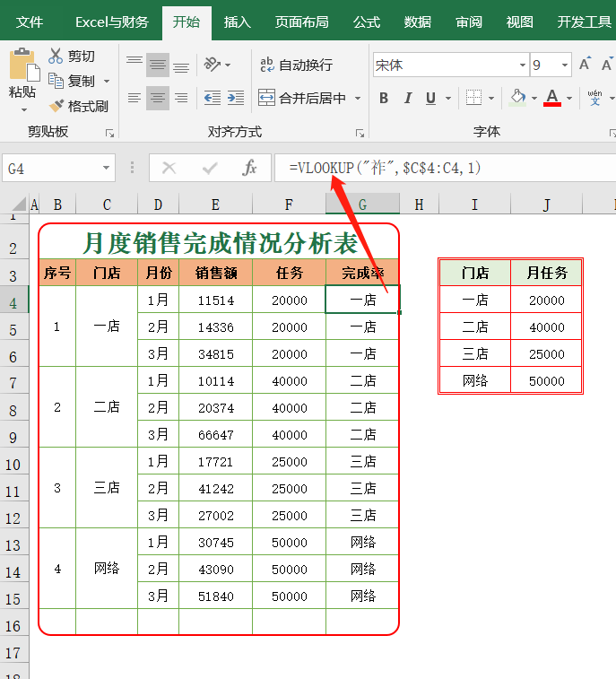616x679 pixels.
Task: Click the cell borders icon
Action: pyautogui.click(x=473, y=98)
